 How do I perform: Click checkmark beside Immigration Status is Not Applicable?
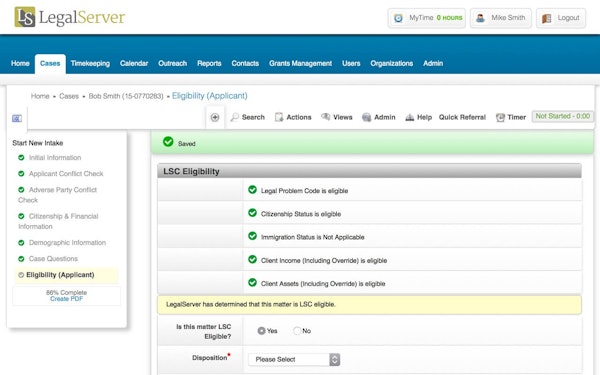[252, 236]
